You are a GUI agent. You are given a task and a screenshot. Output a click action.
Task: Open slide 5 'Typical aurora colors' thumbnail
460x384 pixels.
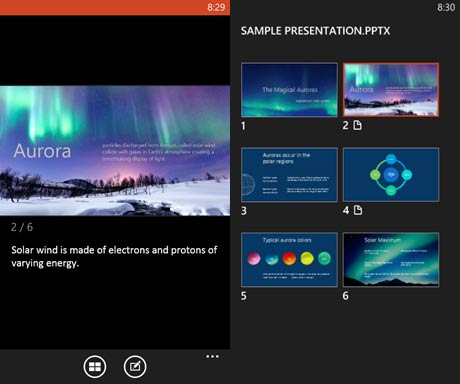pyautogui.click(x=289, y=260)
